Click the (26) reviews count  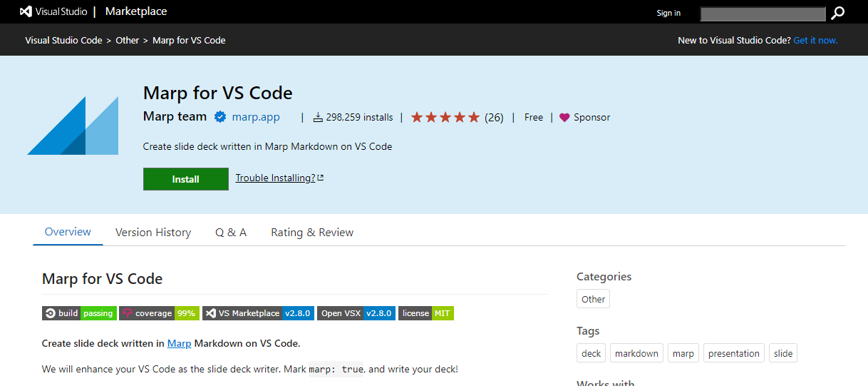pyautogui.click(x=494, y=118)
